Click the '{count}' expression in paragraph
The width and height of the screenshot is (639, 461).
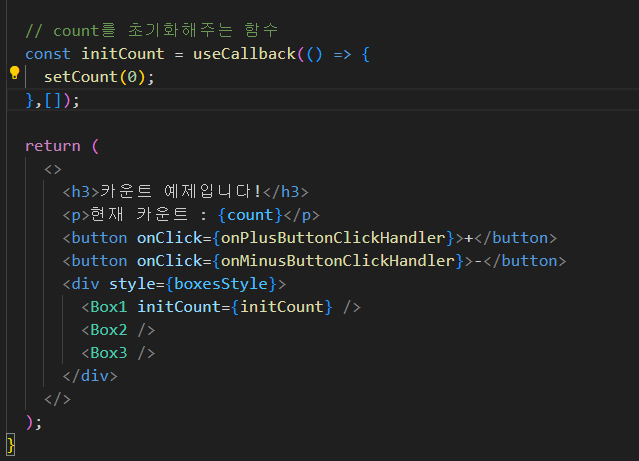coord(250,215)
